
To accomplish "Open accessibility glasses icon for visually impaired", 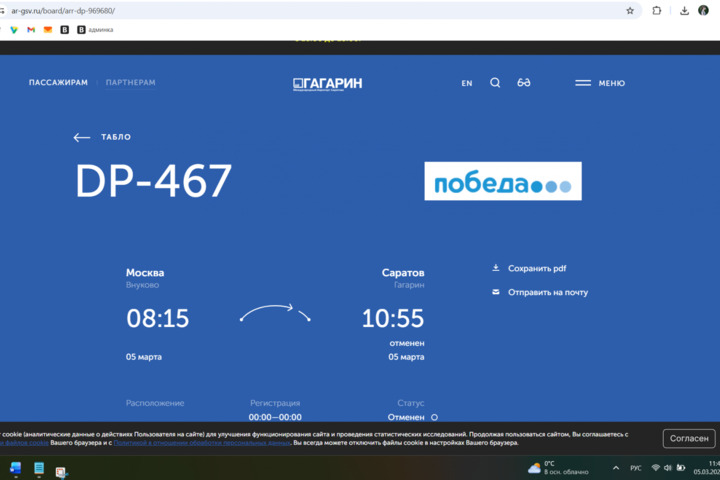I will pos(524,83).
